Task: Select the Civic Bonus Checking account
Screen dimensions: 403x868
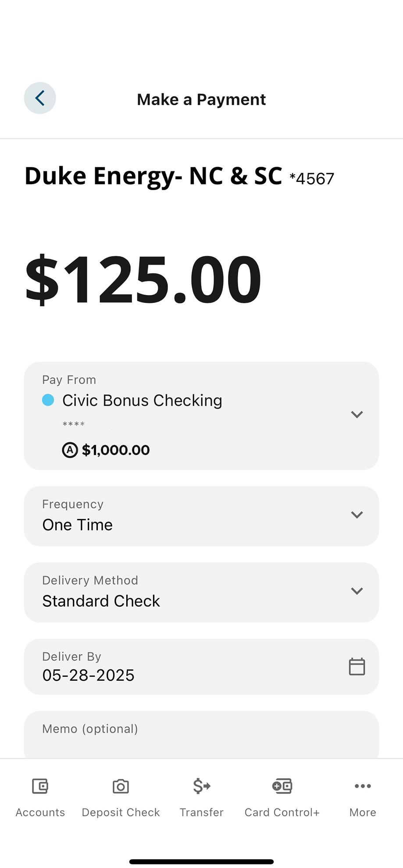Action: [x=142, y=400]
